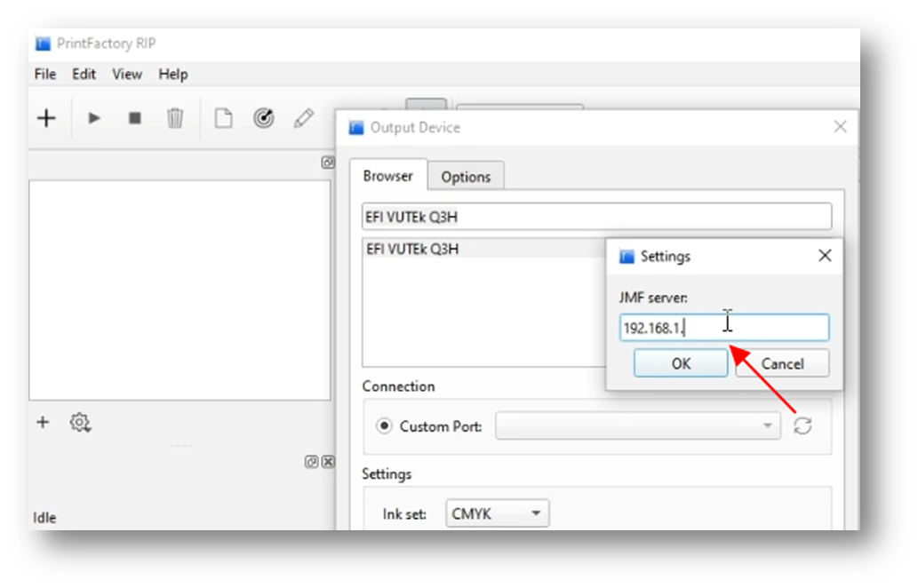Click the EFI VUTEk Q3H search field
Screen dimensions: 918x588
(596, 217)
